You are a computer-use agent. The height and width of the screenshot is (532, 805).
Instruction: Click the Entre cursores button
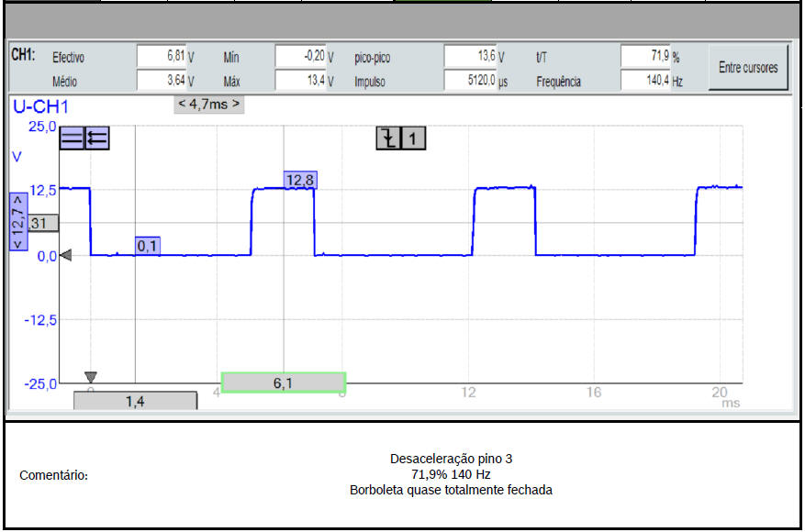(747, 68)
